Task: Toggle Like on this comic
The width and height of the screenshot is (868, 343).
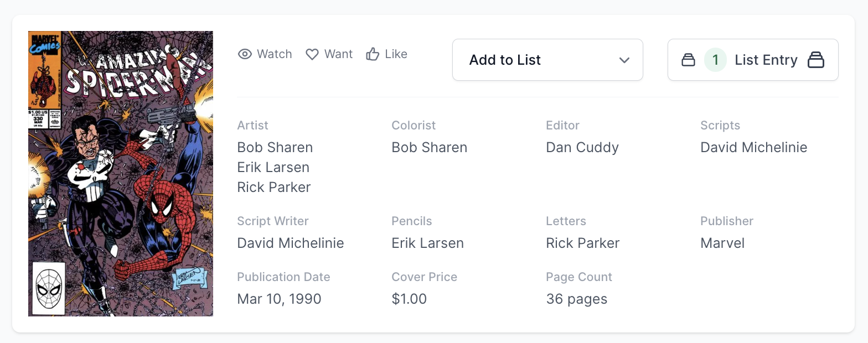Action: click(x=387, y=54)
